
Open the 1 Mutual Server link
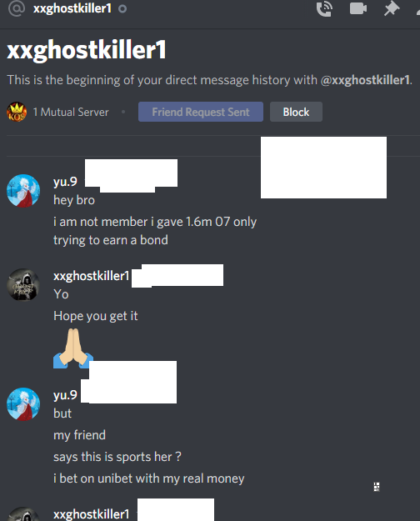tap(71, 113)
